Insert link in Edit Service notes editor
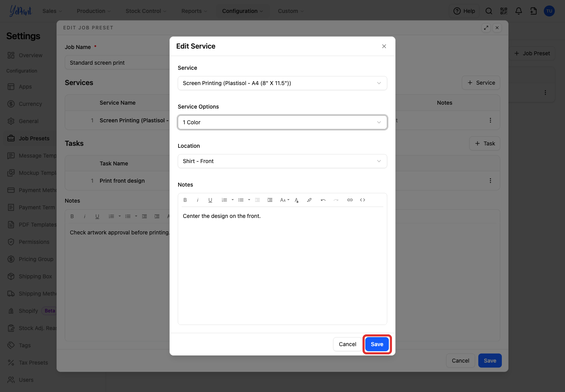The height and width of the screenshot is (392, 565). (350, 200)
